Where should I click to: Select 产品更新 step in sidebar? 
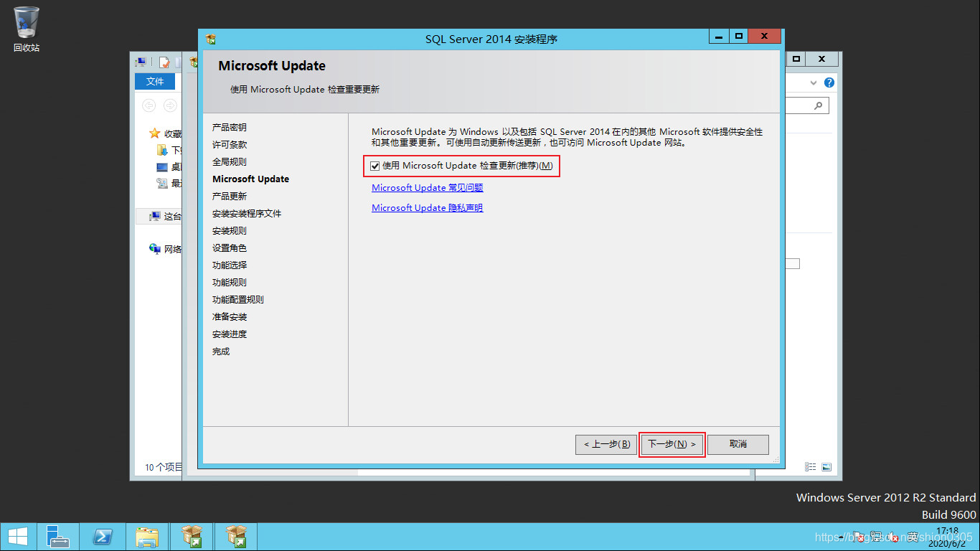230,196
